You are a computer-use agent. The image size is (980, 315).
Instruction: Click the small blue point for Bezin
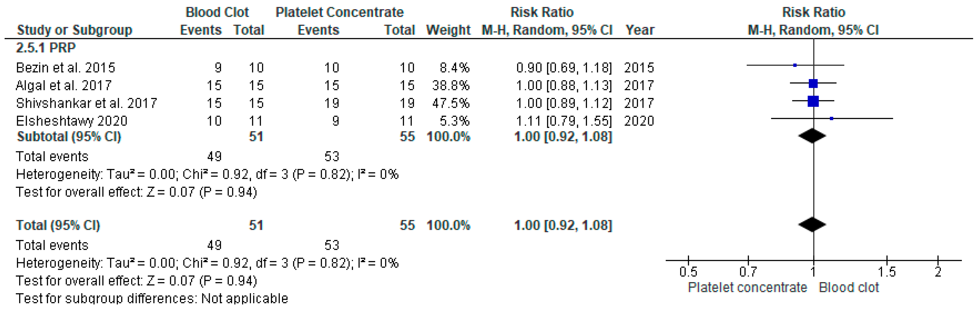pyautogui.click(x=795, y=66)
